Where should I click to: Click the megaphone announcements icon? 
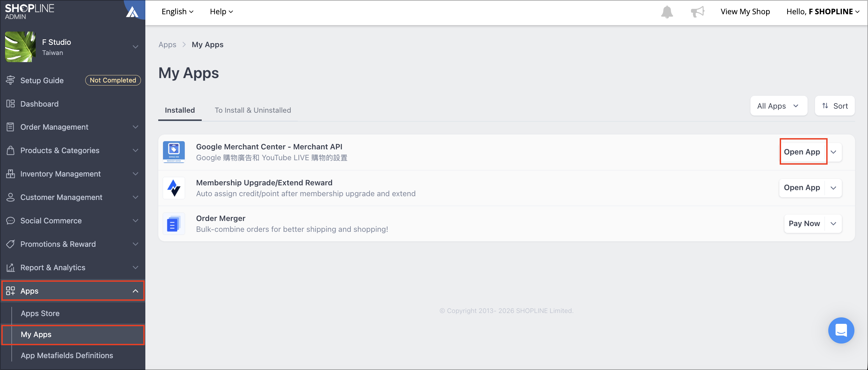click(698, 12)
